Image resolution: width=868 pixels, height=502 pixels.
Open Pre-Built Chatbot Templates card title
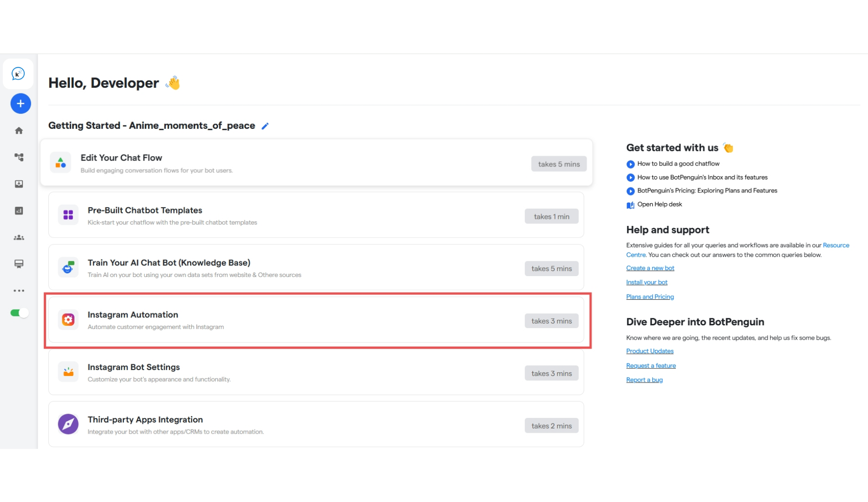tap(145, 210)
